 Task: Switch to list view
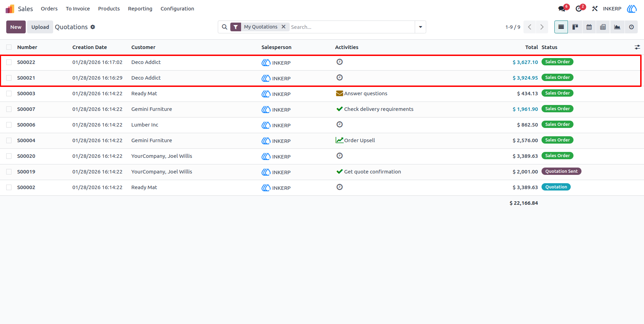click(x=561, y=27)
